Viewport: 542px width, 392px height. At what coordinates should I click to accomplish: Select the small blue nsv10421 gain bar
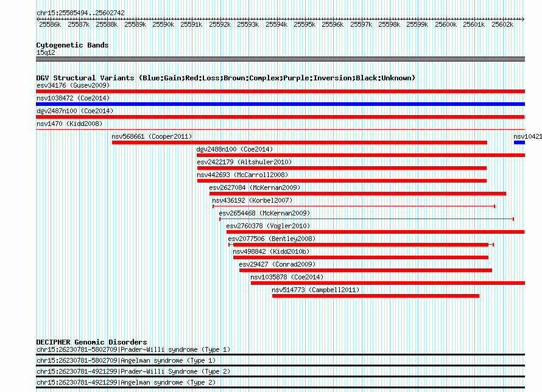(519, 142)
